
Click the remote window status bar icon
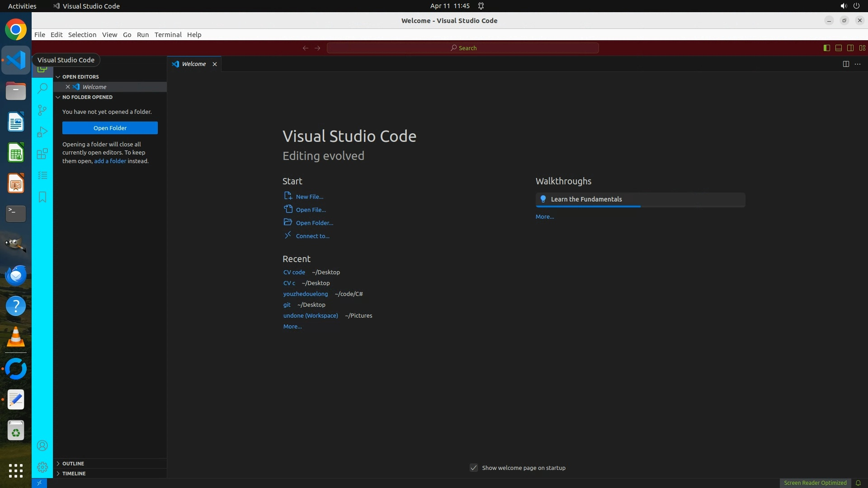[39, 483]
